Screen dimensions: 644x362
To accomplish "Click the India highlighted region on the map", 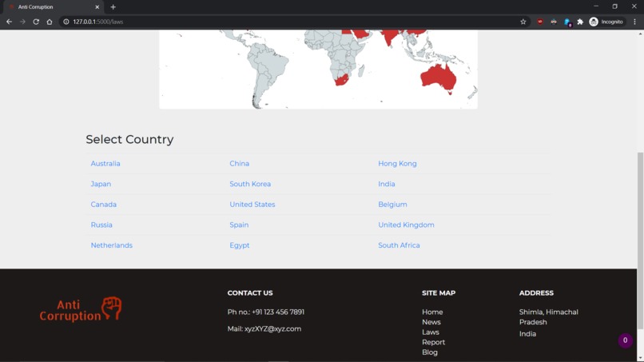I will (x=390, y=37).
